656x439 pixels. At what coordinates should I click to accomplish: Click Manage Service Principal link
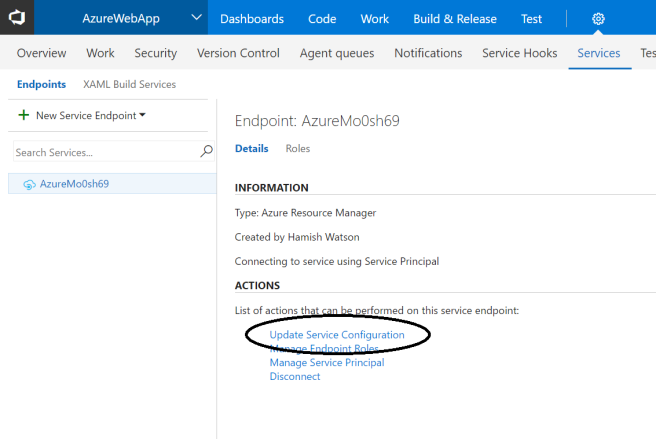tap(326, 363)
